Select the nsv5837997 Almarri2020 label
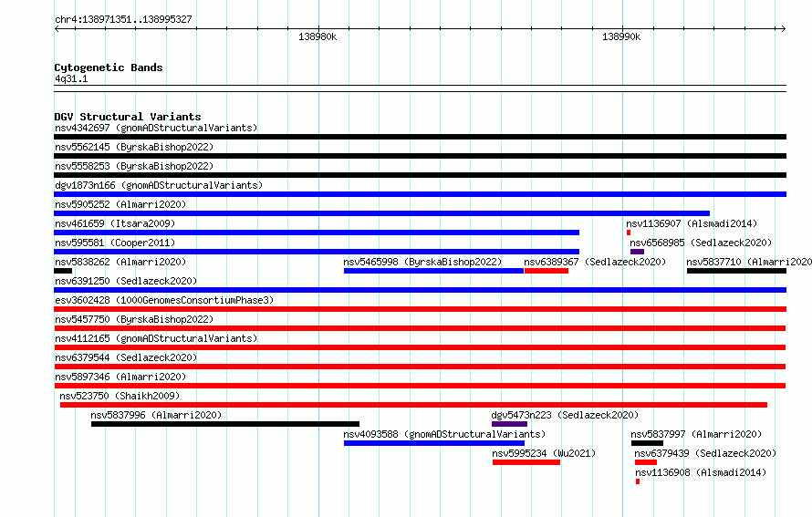812x517 pixels. click(696, 434)
